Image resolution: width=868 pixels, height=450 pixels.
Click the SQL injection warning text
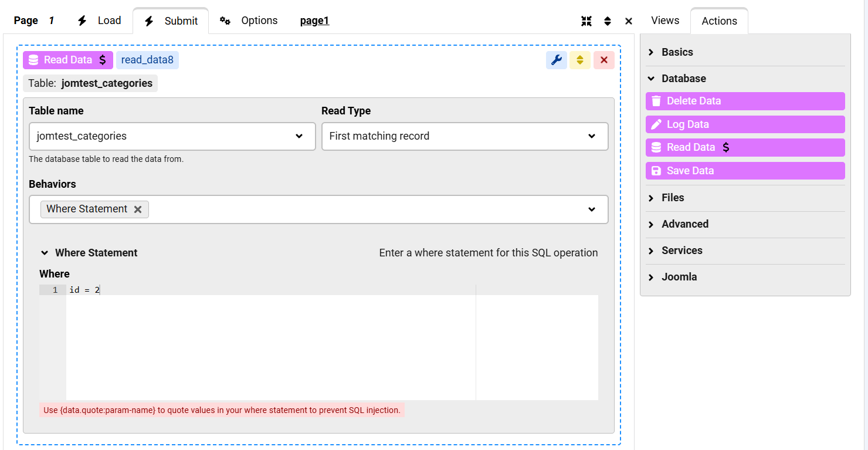222,410
